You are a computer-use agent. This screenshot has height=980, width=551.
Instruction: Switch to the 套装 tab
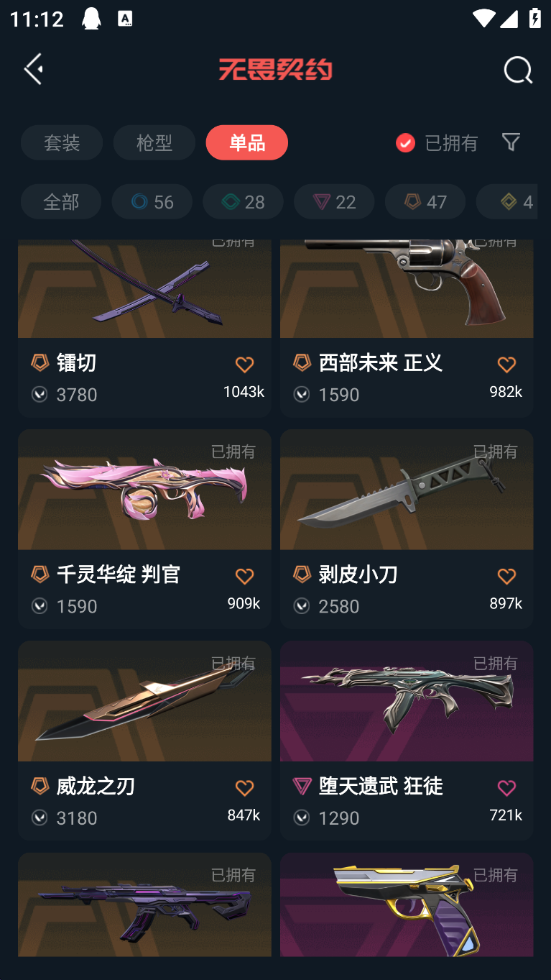[x=62, y=142]
